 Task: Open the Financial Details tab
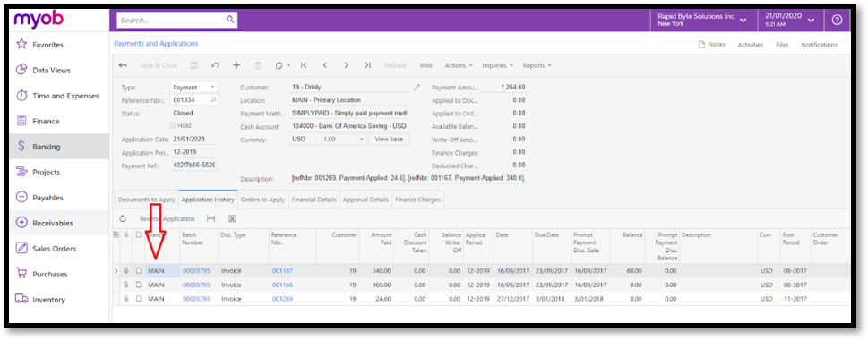pos(314,200)
